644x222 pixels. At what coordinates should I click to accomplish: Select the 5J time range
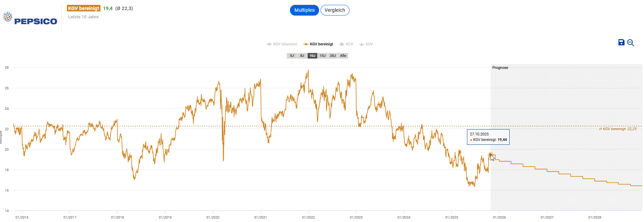click(x=292, y=56)
